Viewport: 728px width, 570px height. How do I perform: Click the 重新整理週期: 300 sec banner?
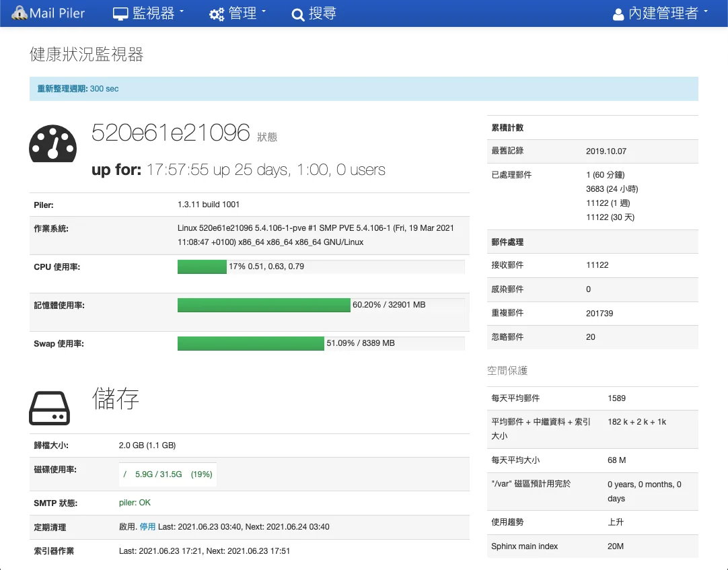[x=363, y=89]
